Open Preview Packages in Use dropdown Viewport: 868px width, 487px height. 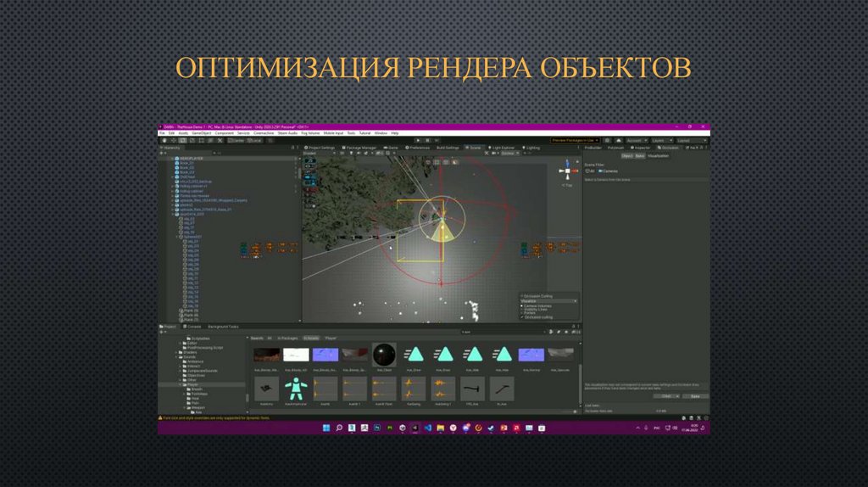pos(575,141)
